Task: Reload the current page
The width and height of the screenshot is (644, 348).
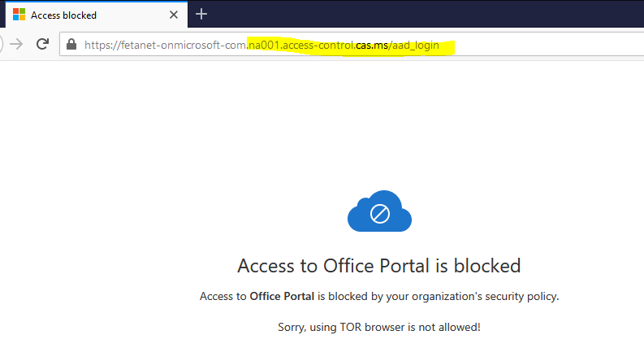Action: pos(42,45)
